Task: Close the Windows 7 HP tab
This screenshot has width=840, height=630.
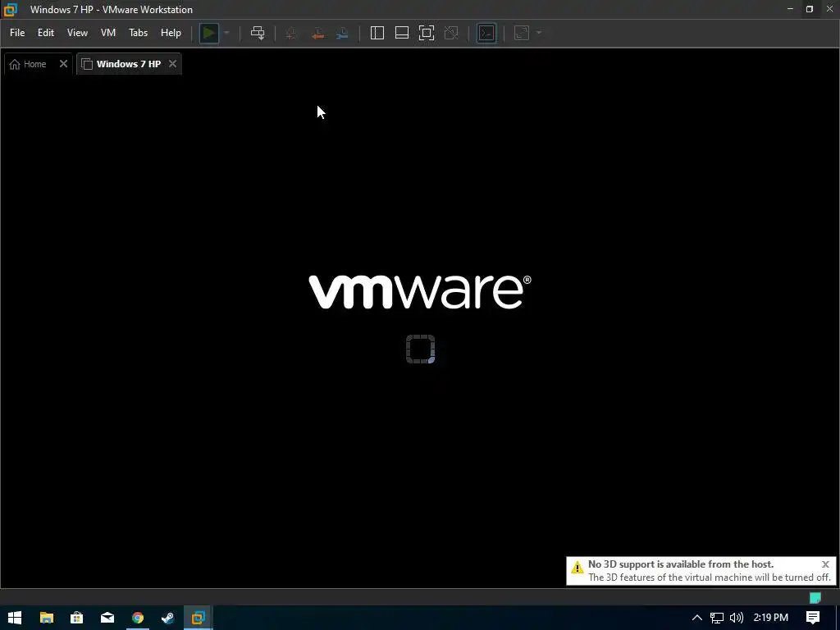Action: click(172, 64)
